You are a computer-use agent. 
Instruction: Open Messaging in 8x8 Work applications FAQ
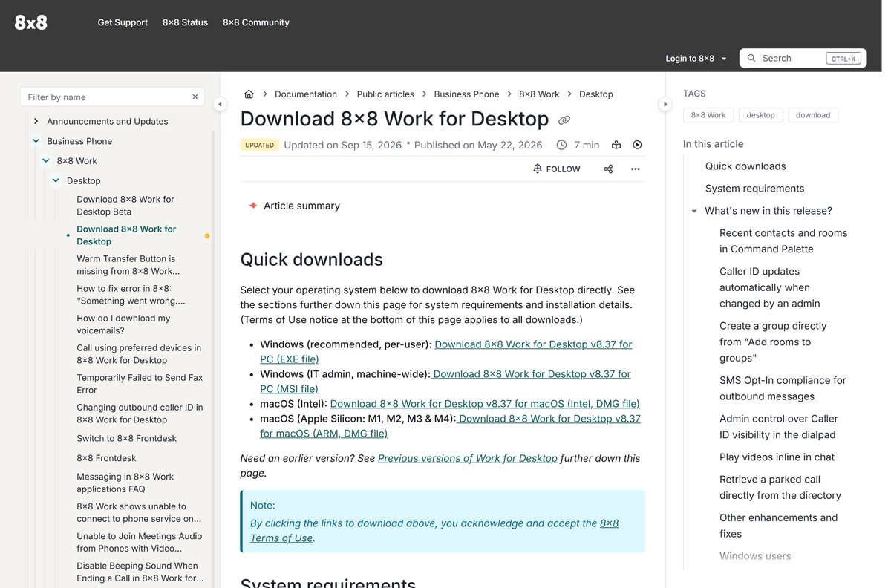click(125, 483)
